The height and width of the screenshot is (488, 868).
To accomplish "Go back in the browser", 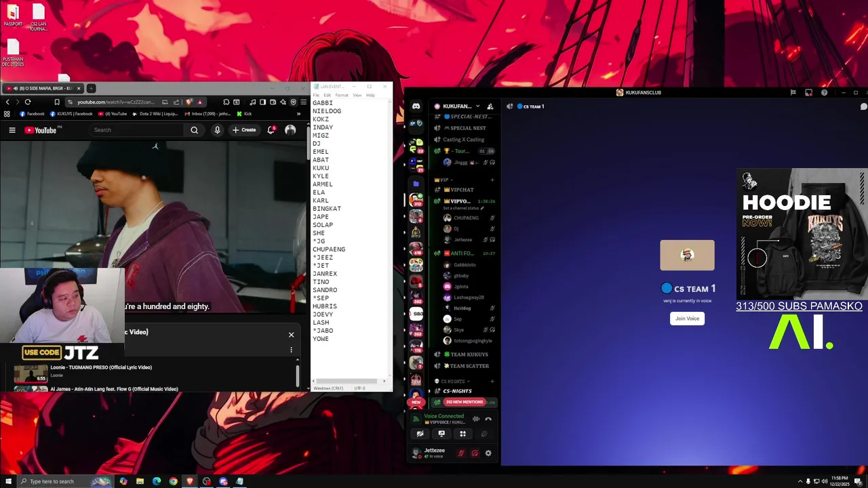I will (x=7, y=102).
